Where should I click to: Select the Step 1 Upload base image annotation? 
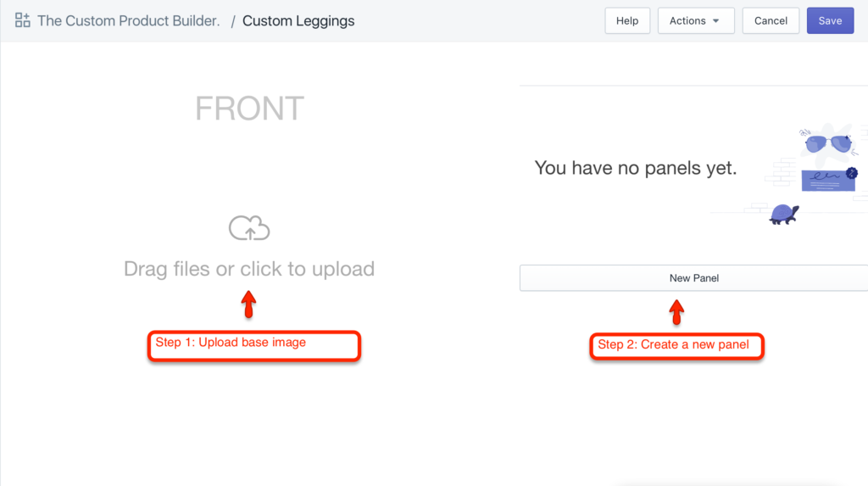pos(254,346)
